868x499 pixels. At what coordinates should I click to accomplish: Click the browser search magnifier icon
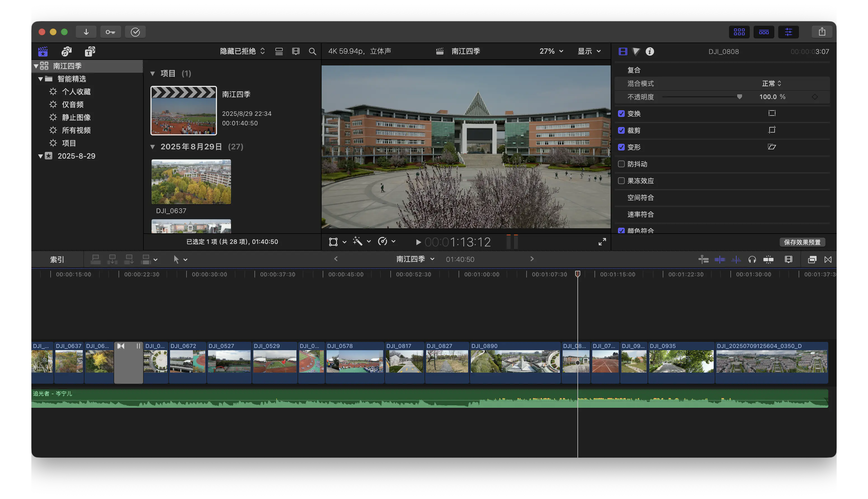pyautogui.click(x=312, y=51)
